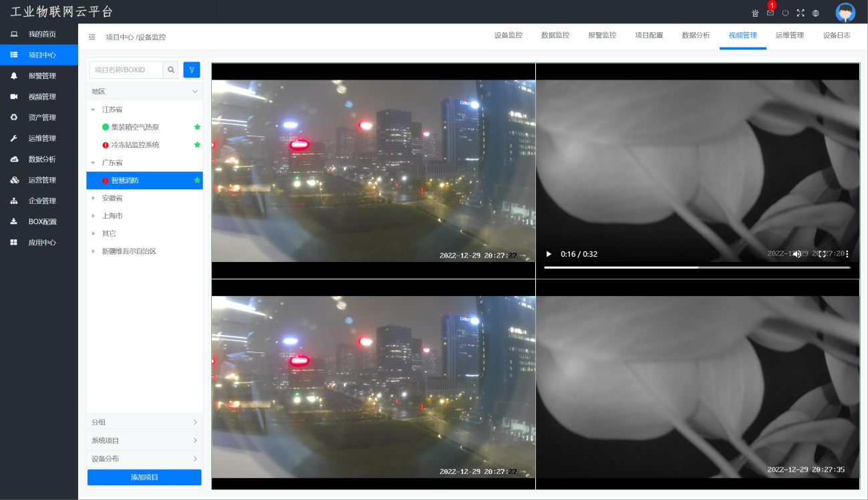Click the 添加项目 button
This screenshot has width=868, height=500.
coord(144,477)
